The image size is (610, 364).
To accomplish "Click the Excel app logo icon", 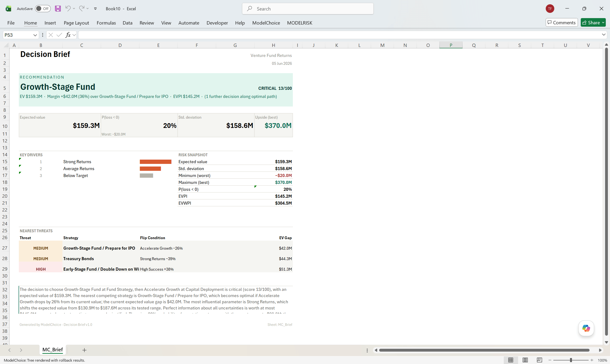I will click(x=8, y=9).
